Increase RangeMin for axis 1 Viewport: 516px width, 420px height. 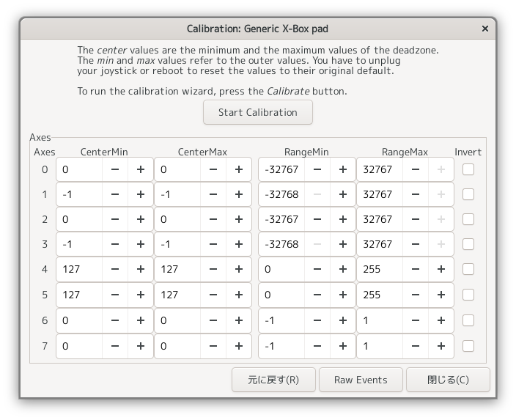(x=342, y=194)
